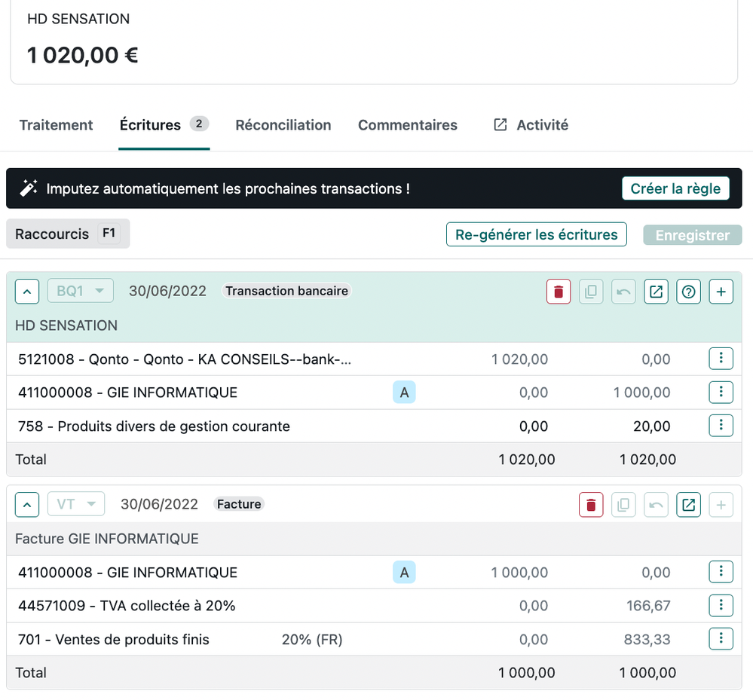Viewport: 753px width, 700px height.
Task: Open options menu for 758 Produits divers line
Action: pos(721,425)
